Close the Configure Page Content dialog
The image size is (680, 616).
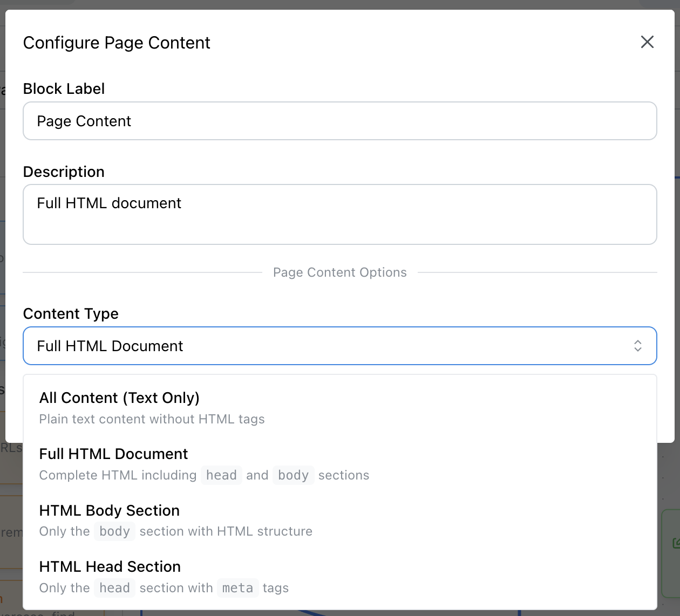[x=647, y=42]
